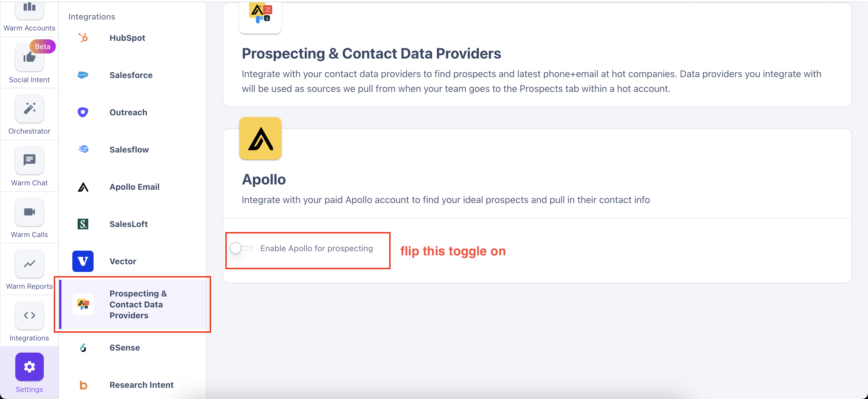Image resolution: width=868 pixels, height=399 pixels.
Task: Open Warm Reports trend line icon
Action: click(x=29, y=263)
